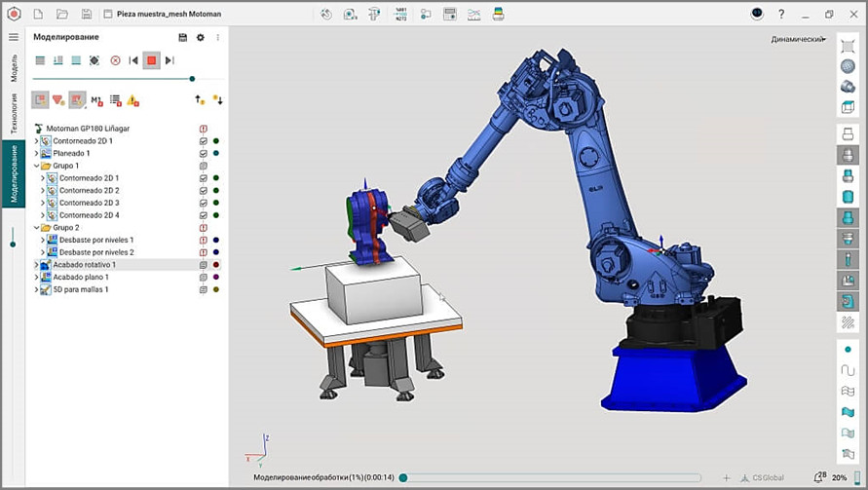
Task: Toggle the teal cylinder workpiece visibility icon
Action: pyautogui.click(x=848, y=197)
